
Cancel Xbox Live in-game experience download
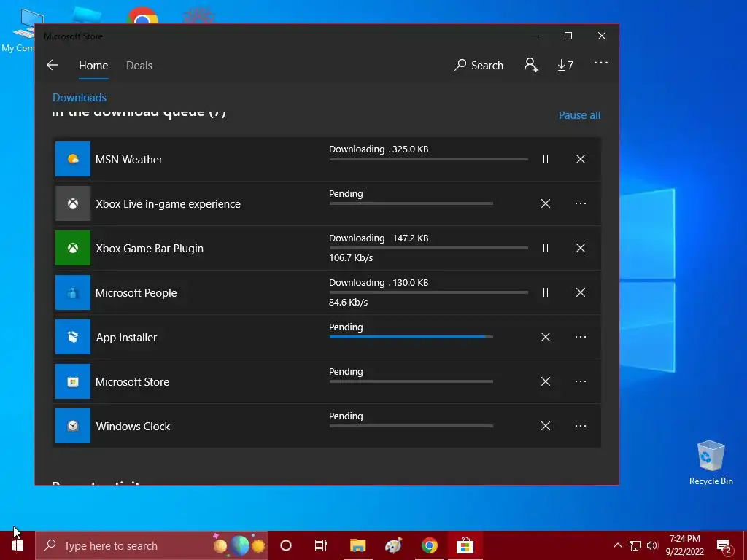546,204
